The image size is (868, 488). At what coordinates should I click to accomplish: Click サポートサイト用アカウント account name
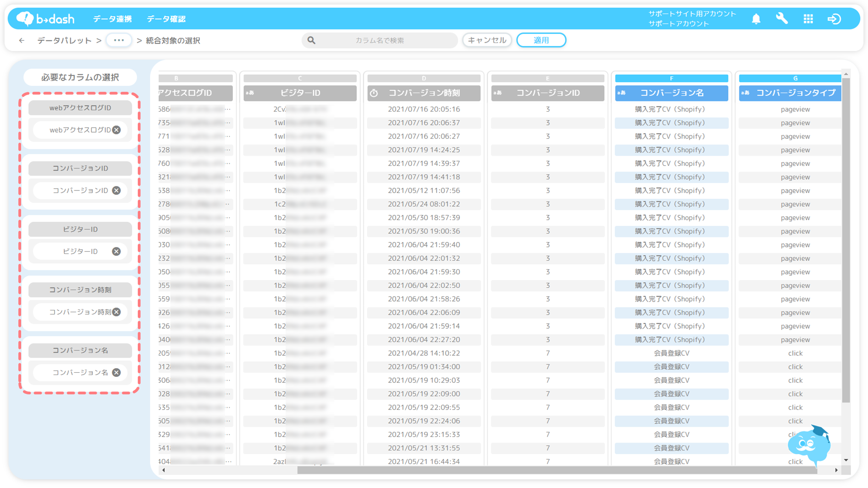tap(692, 14)
